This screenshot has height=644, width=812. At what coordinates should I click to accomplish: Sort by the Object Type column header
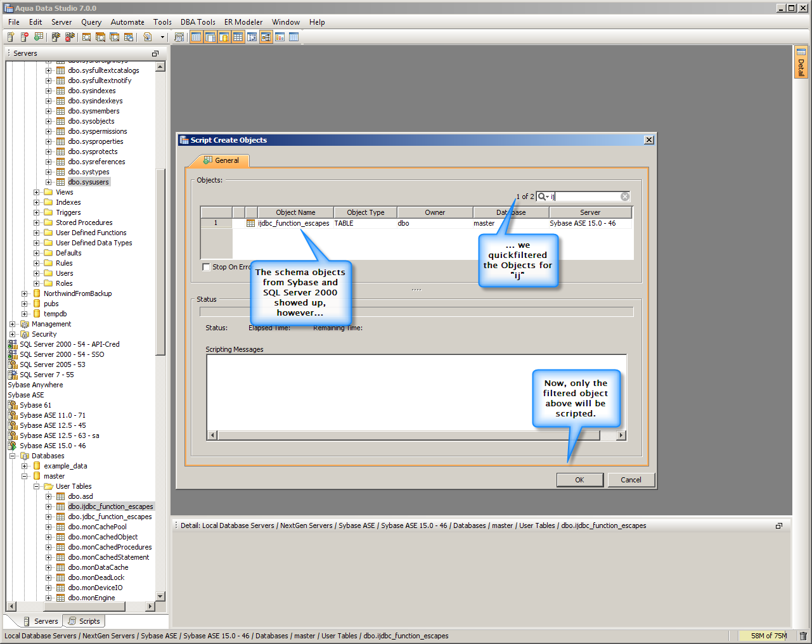click(366, 212)
